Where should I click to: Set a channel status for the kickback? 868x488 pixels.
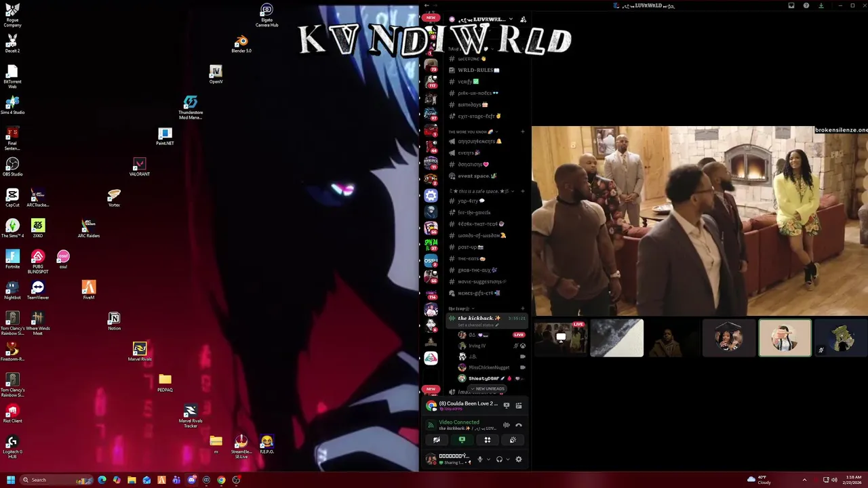[x=477, y=325]
